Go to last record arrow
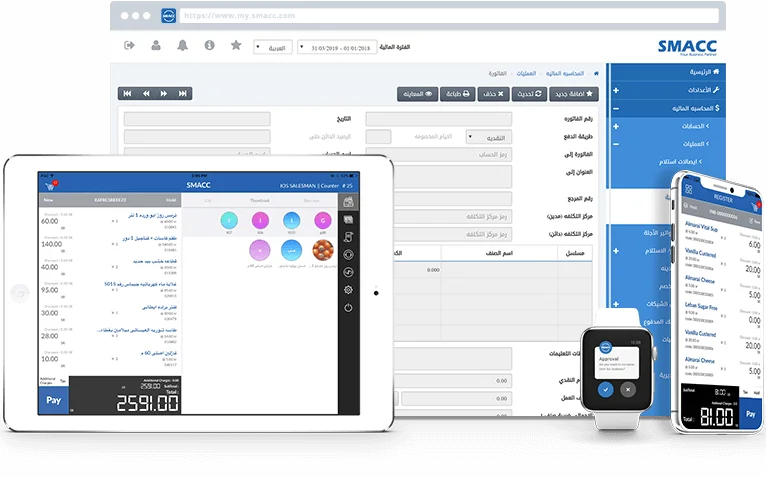766x477 pixels. tap(182, 93)
